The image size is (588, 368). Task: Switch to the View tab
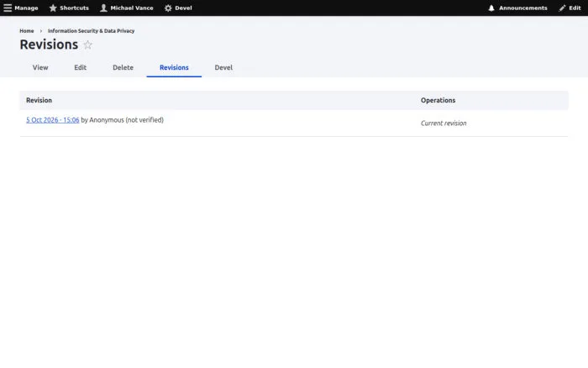click(40, 67)
